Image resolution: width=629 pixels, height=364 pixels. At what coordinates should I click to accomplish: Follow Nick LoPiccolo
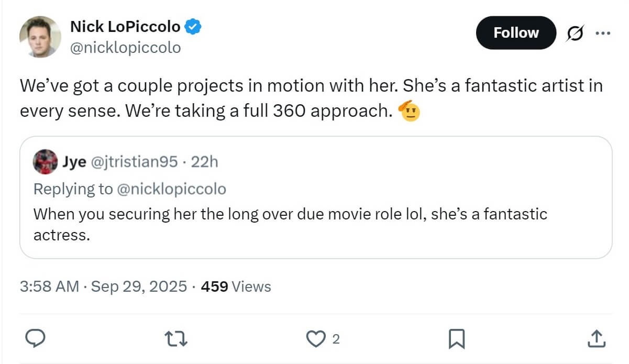coord(515,33)
